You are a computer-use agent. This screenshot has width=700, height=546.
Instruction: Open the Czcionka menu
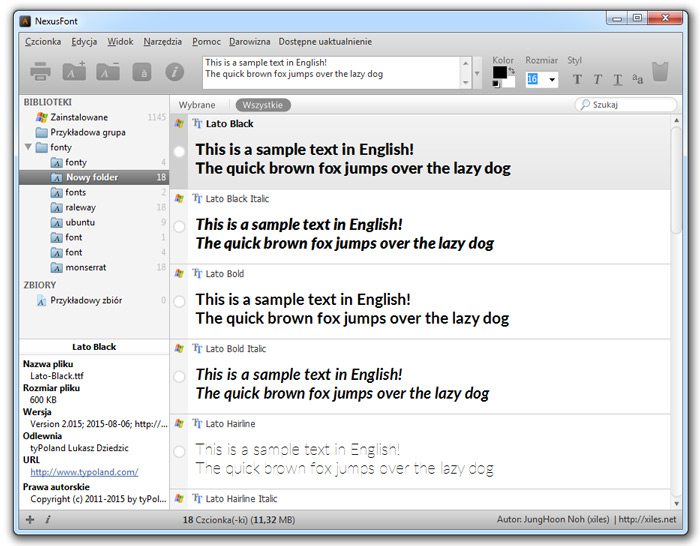click(x=43, y=42)
